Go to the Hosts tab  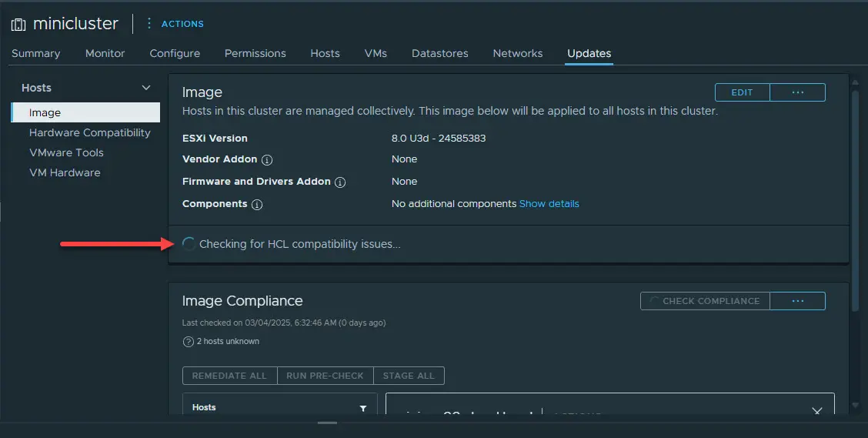click(325, 53)
